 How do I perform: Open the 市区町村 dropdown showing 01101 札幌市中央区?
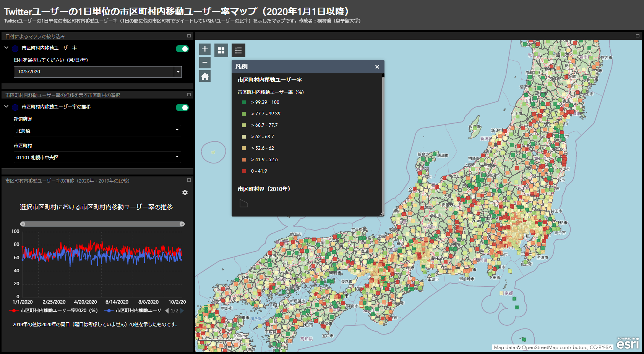pyautogui.click(x=177, y=157)
